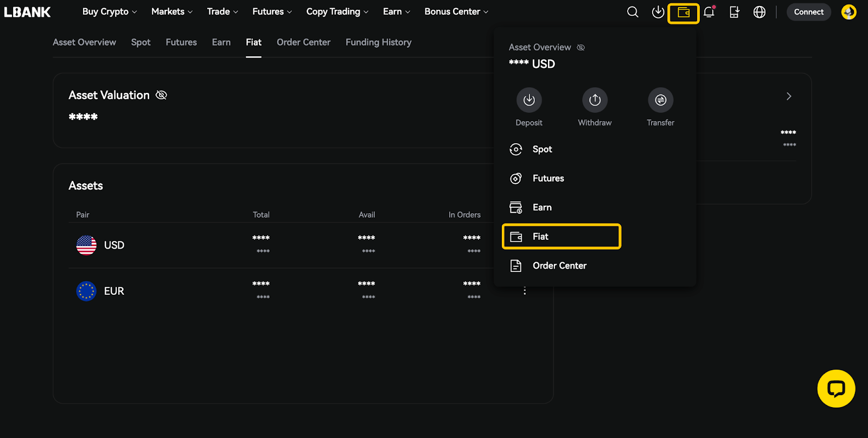Click the USD currency name
Viewport: 868px width, 438px height.
[x=114, y=245]
